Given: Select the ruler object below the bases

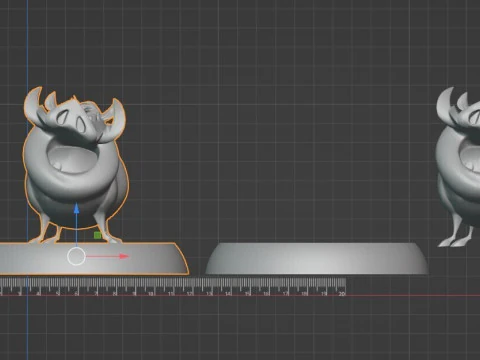Looking at the screenshot, I should click(x=173, y=287).
